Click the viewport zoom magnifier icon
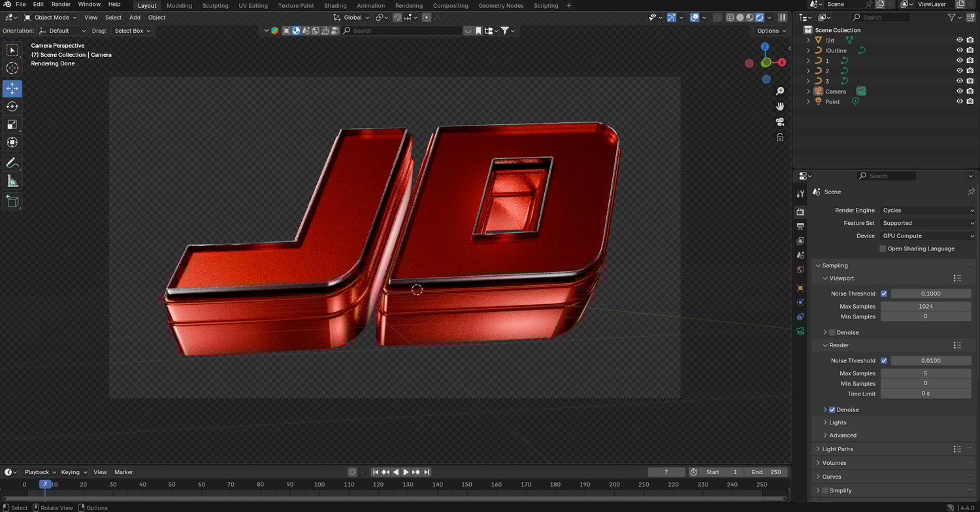The width and height of the screenshot is (980, 512). click(x=779, y=91)
